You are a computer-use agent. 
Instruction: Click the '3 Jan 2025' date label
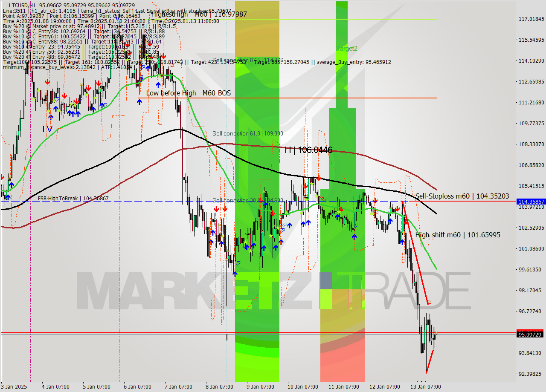(x=14, y=387)
